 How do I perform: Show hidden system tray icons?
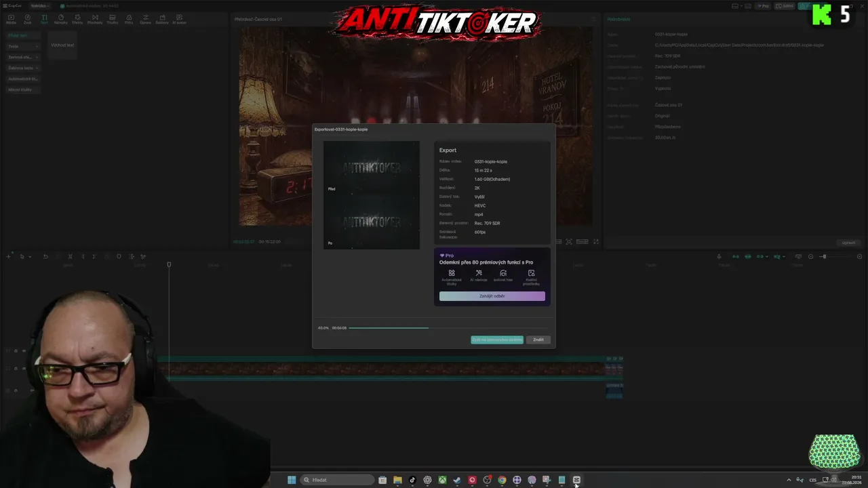point(789,480)
